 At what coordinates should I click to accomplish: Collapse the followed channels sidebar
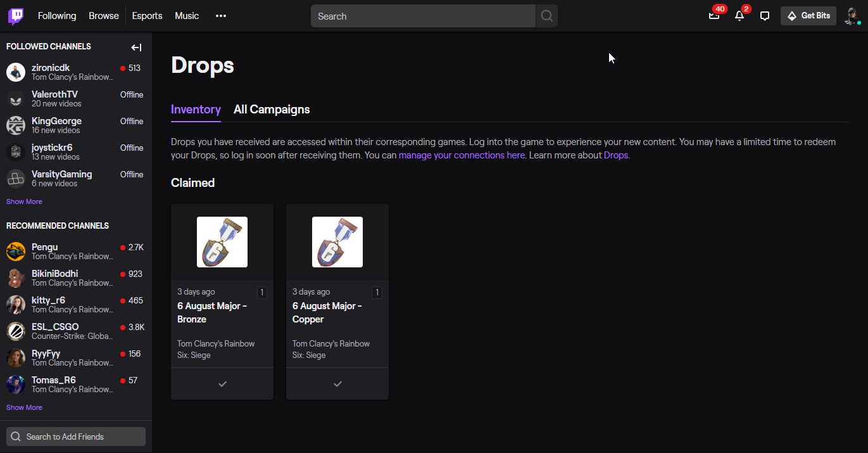(x=136, y=47)
